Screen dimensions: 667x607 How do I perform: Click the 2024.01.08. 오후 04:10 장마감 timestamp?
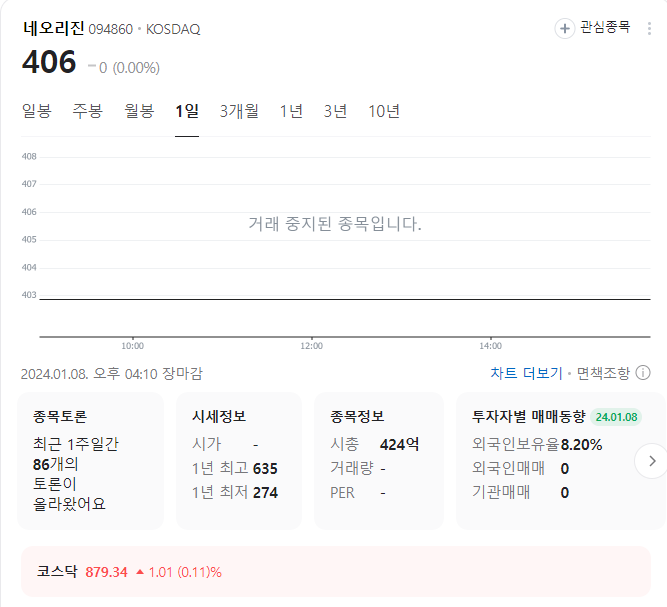[x=112, y=374]
